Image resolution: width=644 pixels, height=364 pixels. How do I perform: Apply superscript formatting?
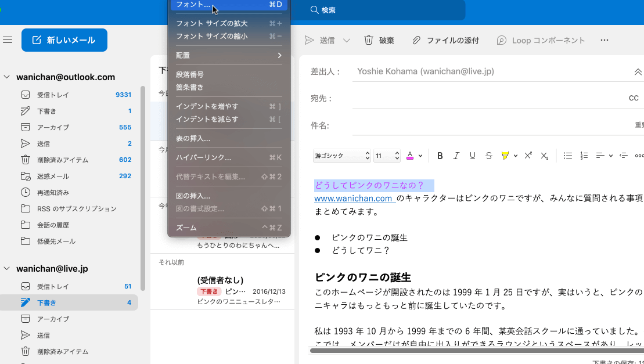coord(528,156)
